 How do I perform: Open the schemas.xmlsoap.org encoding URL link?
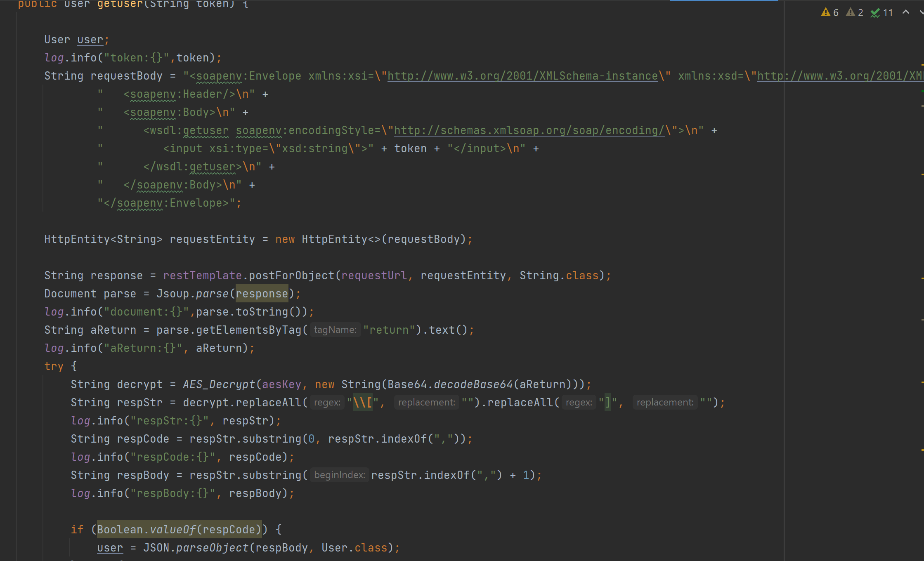(x=529, y=130)
